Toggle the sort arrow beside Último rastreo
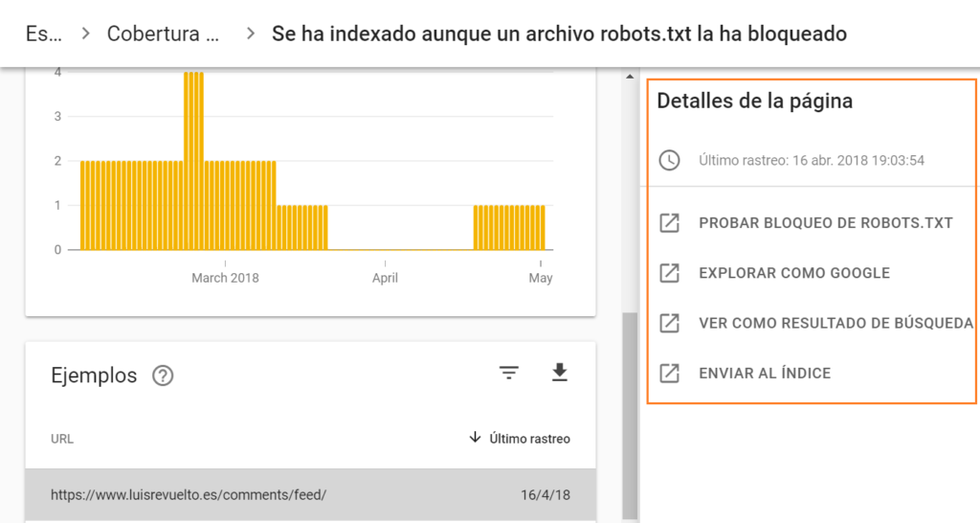Image resolution: width=980 pixels, height=523 pixels. tap(475, 439)
